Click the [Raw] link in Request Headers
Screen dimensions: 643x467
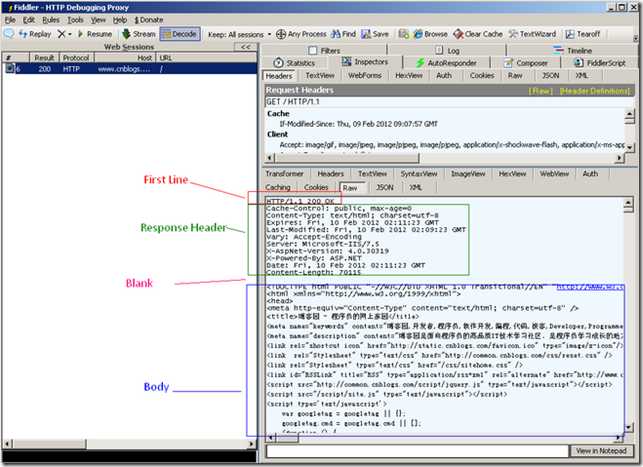click(540, 91)
